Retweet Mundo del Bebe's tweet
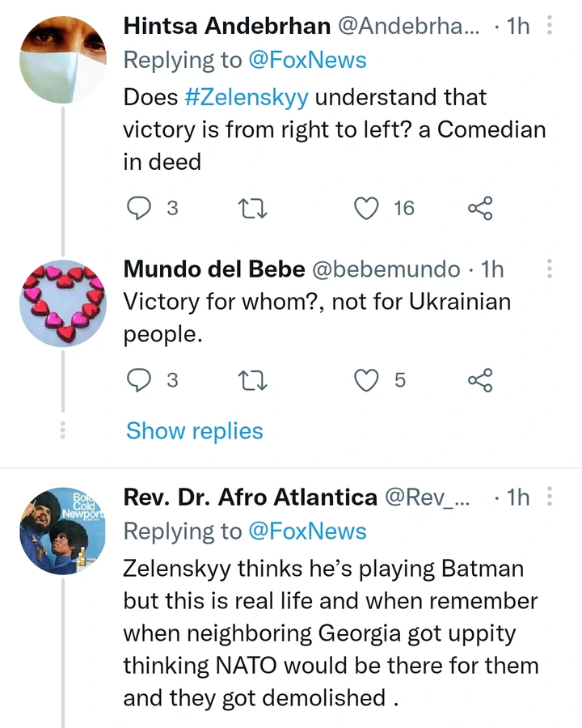This screenshot has height=728, width=582. 255,379
